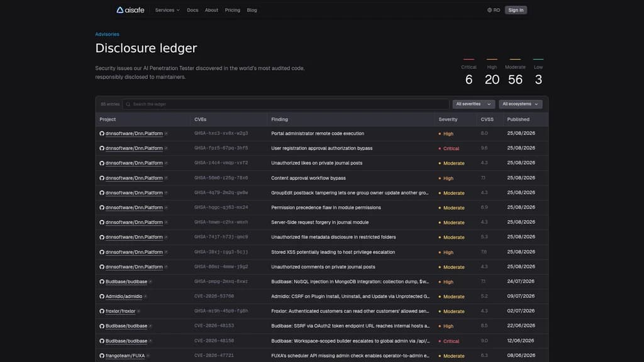Viewport: 644px width, 362px height.
Task: Open dnnsoftware/Dnn.Platform link on Portal administrator row
Action: click(134, 133)
